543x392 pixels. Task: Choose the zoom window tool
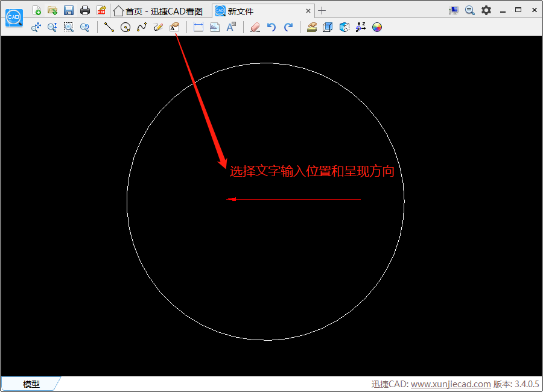pos(69,27)
